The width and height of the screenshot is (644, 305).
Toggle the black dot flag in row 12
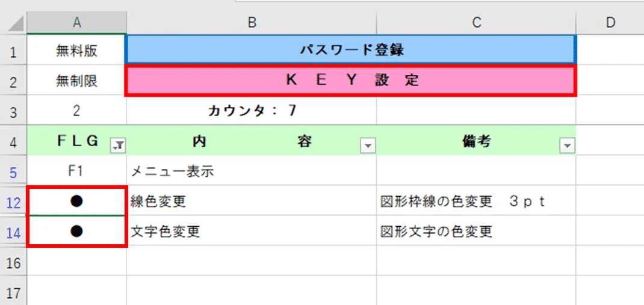click(x=77, y=201)
